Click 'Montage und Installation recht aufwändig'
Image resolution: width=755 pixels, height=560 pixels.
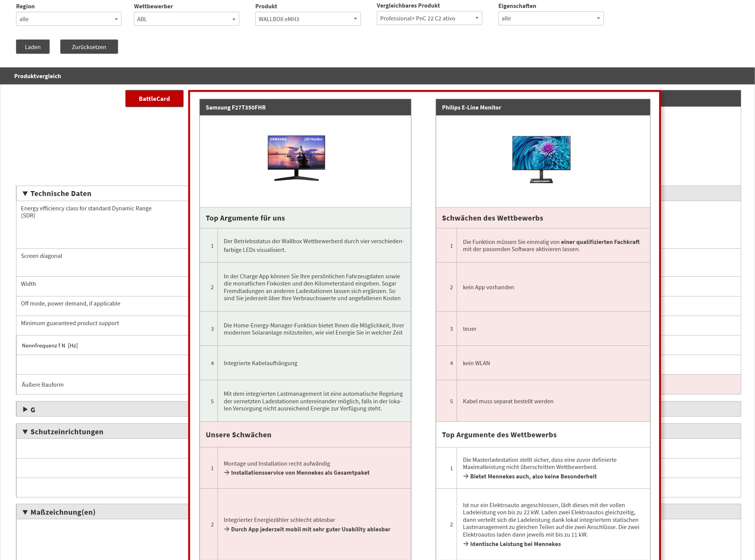(x=277, y=464)
